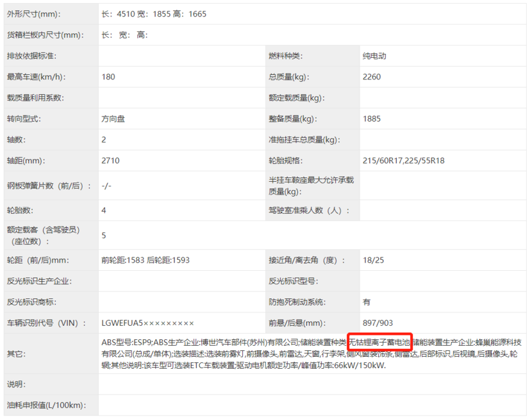Click the 货箱栏板内尺寸(mm) label
The width and height of the screenshot is (532, 420).
(x=46, y=35)
